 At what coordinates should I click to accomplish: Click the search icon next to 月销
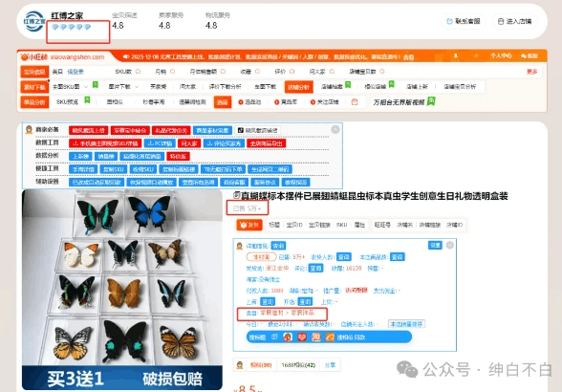172,72
